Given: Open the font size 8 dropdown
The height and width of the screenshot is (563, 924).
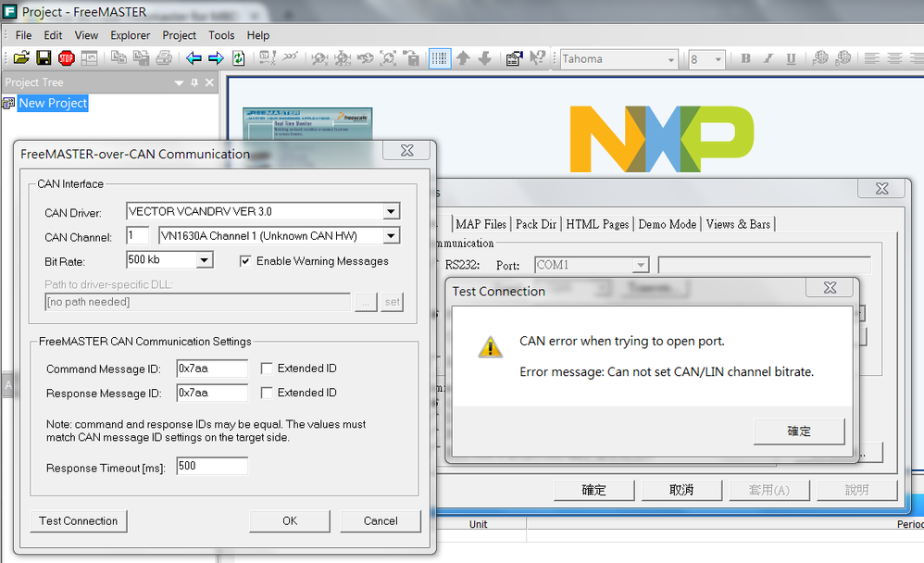Looking at the screenshot, I should 718,59.
